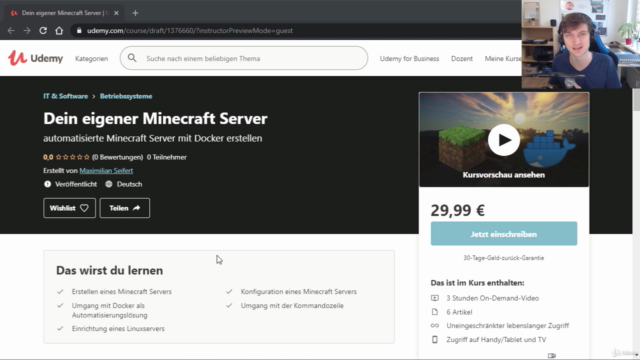This screenshot has height=360, width=640.
Task: Open the browser home icon
Action: pyautogui.click(x=59, y=31)
